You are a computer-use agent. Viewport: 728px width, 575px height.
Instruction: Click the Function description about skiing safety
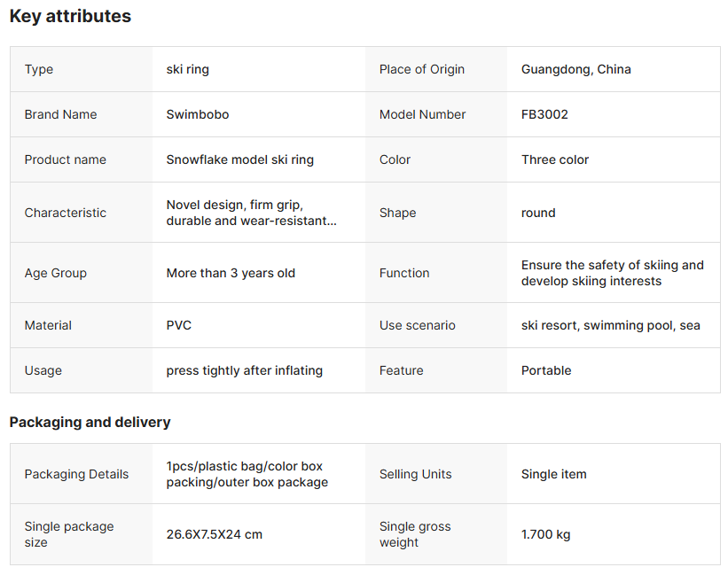pos(612,273)
